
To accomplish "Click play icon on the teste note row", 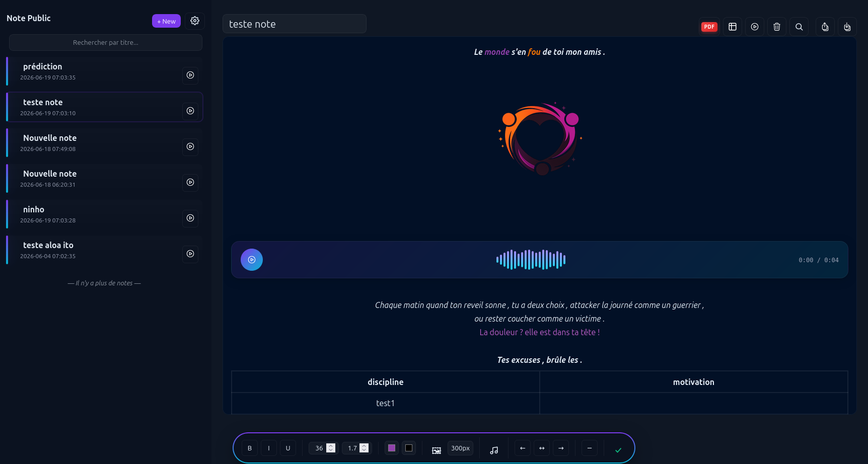I will [x=190, y=111].
